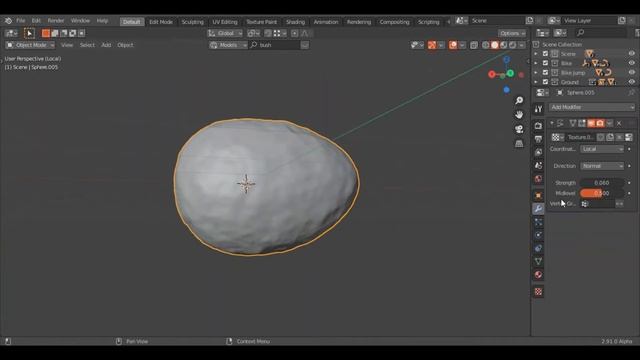The height and width of the screenshot is (360, 640).
Task: Open the Output properties tab icon
Action: pos(538,139)
